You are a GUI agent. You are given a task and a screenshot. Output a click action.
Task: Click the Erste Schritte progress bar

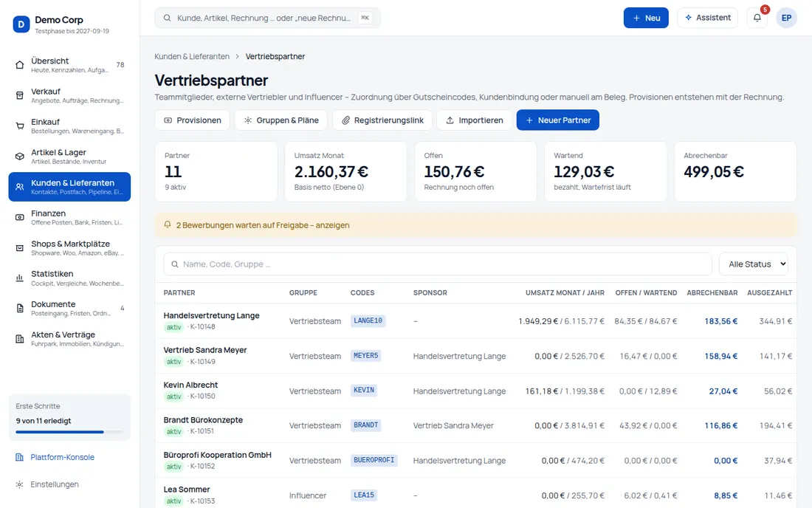[x=69, y=432]
